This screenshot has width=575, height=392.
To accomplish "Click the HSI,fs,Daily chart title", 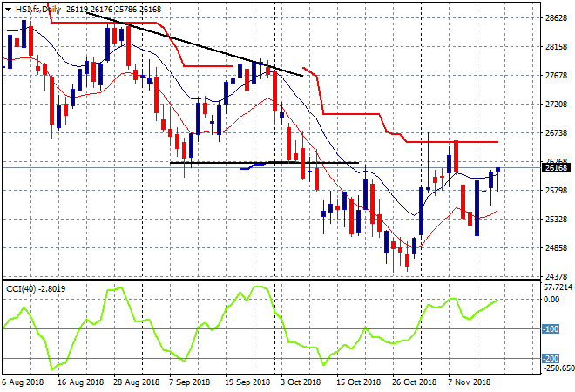I will click(x=37, y=10).
